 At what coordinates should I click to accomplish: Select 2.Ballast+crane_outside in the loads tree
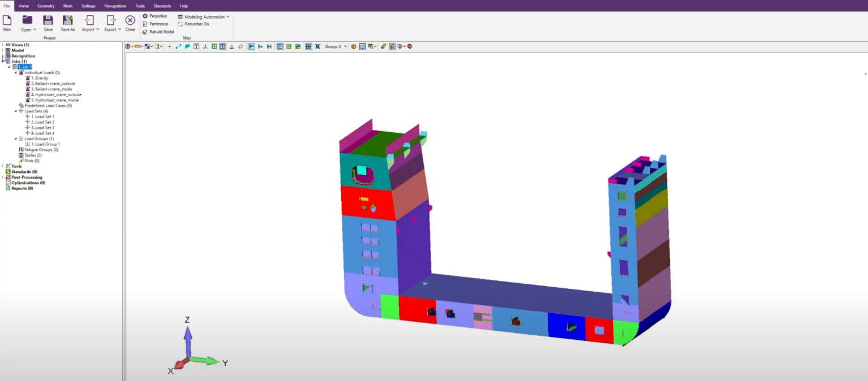tap(53, 83)
